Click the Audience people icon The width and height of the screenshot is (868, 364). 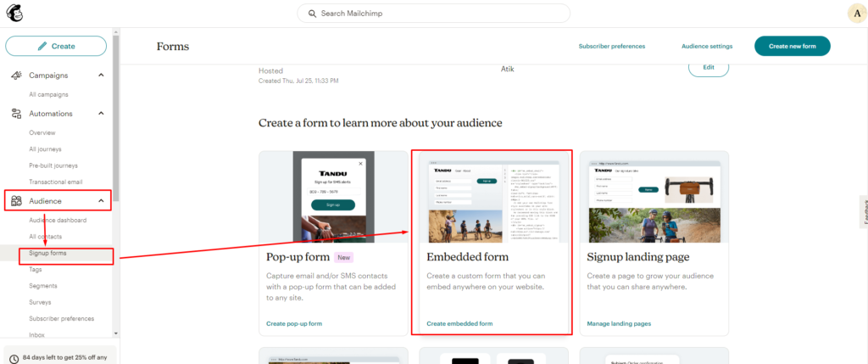coord(17,200)
